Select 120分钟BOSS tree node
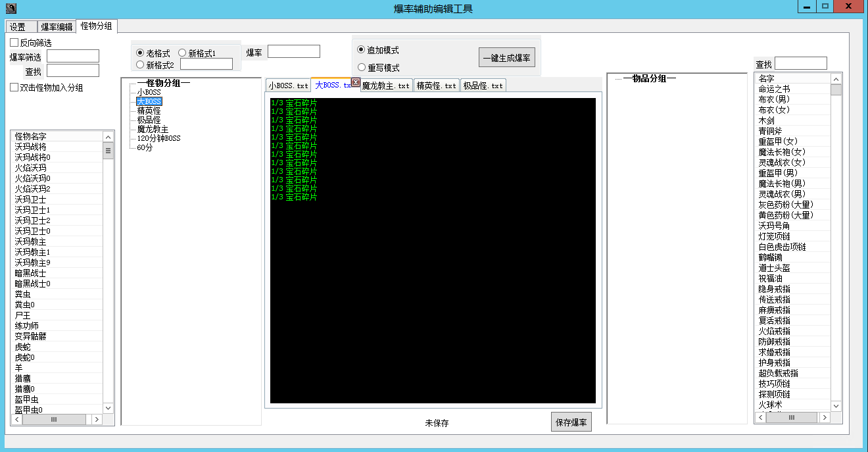 click(158, 138)
